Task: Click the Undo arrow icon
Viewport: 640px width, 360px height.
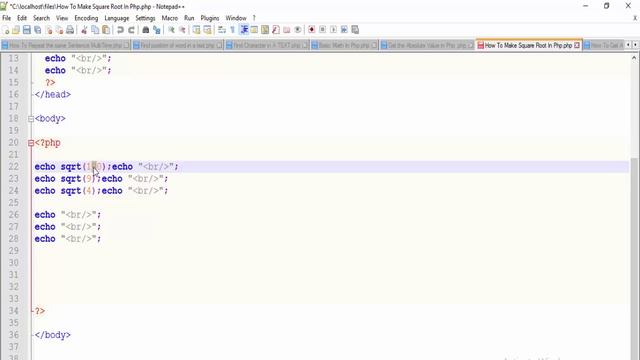Action: (120, 30)
